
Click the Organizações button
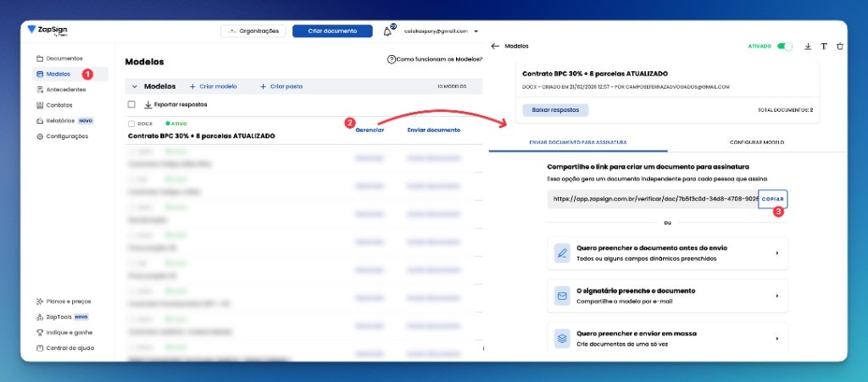[253, 31]
